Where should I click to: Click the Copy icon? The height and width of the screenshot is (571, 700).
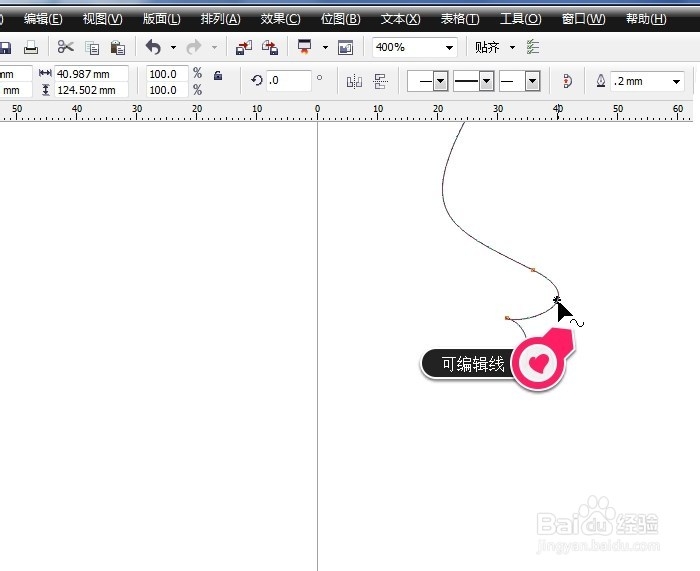tap(92, 48)
